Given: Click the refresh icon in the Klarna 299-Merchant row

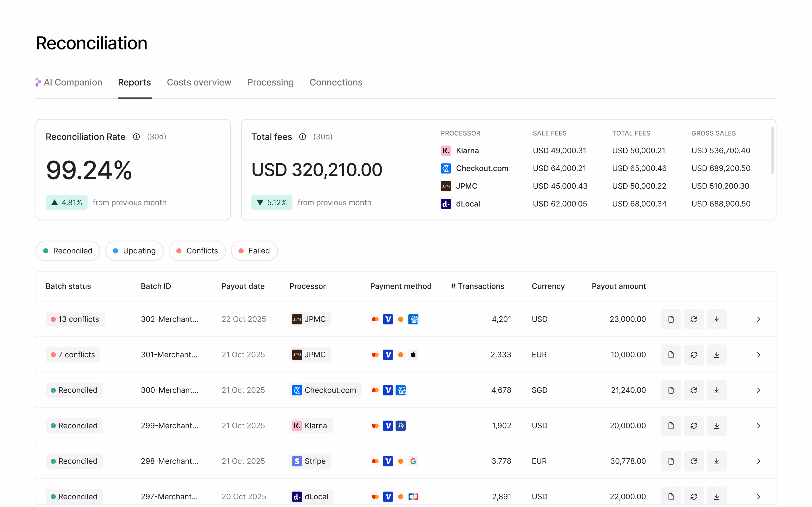Looking at the screenshot, I should point(694,426).
